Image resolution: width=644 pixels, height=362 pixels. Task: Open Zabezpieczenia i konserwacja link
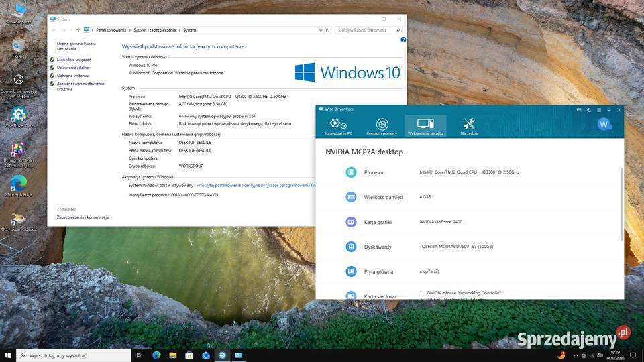point(83,217)
